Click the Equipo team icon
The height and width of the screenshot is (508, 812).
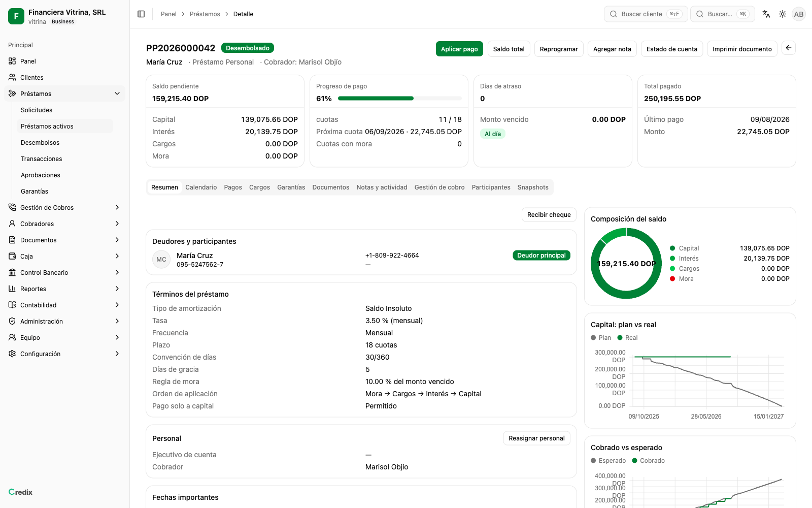pos(12,337)
